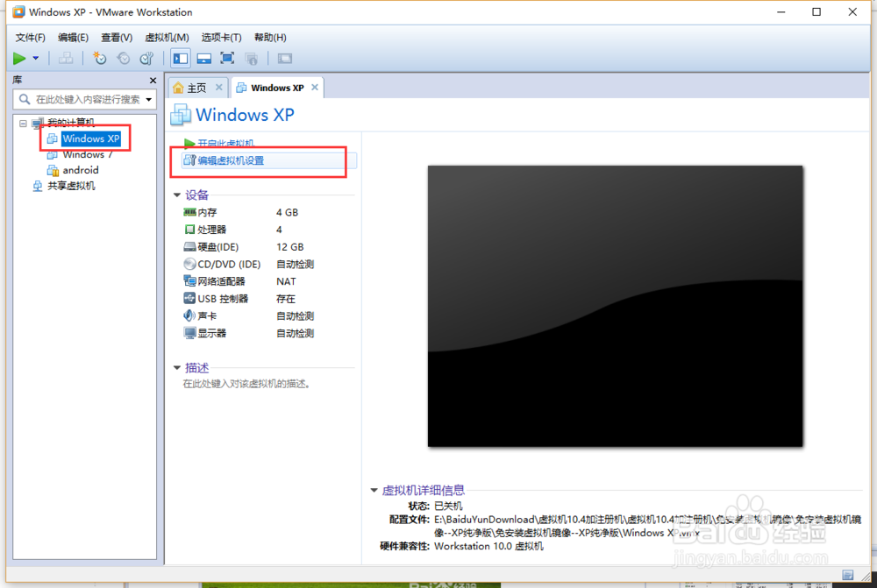Click the 4 GB memory value
The image size is (877, 588).
(287, 212)
